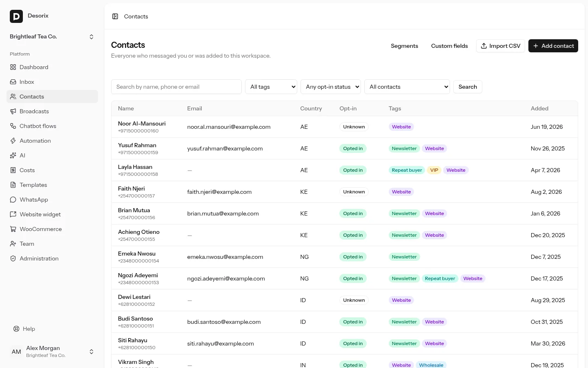Open Dashboard in the sidebar
This screenshot has height=368, width=588.
pyautogui.click(x=52, y=67)
